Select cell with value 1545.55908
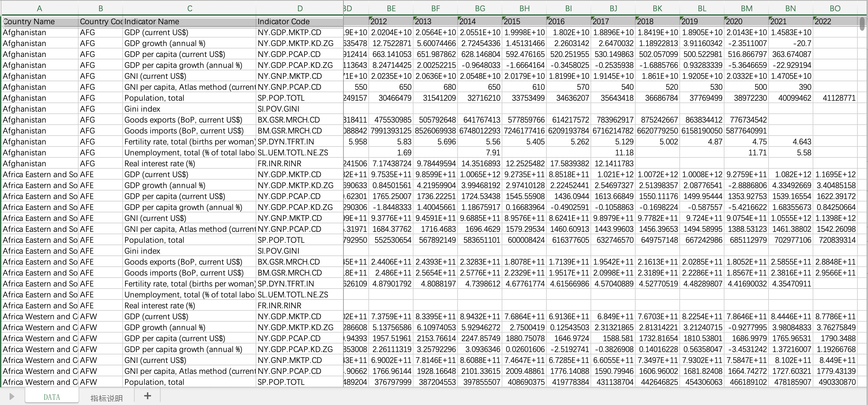Viewport: 868px width, 405px height. tap(524, 196)
